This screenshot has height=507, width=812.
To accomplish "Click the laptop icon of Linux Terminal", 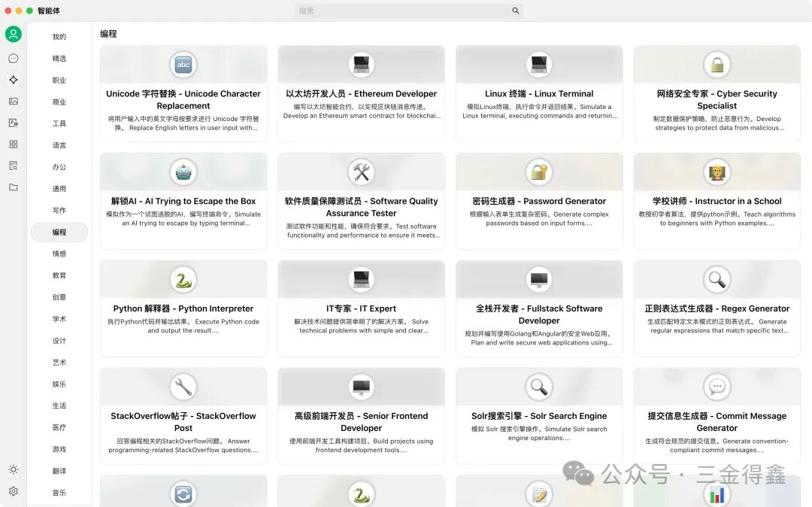I will (539, 65).
